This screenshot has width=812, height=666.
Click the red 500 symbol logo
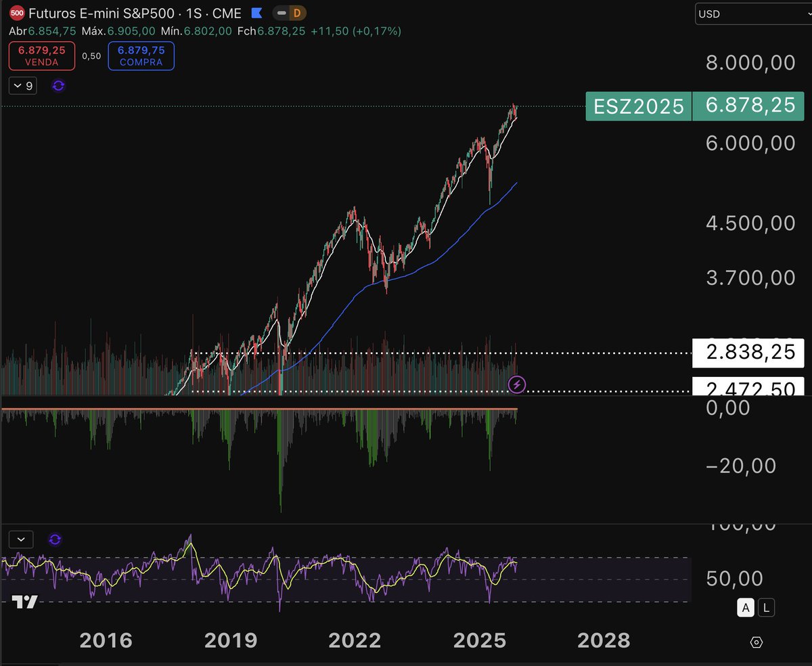[x=17, y=13]
